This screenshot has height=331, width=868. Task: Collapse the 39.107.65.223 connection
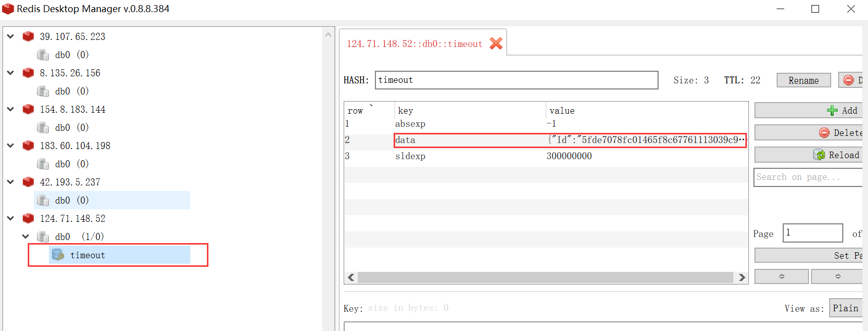coord(11,36)
